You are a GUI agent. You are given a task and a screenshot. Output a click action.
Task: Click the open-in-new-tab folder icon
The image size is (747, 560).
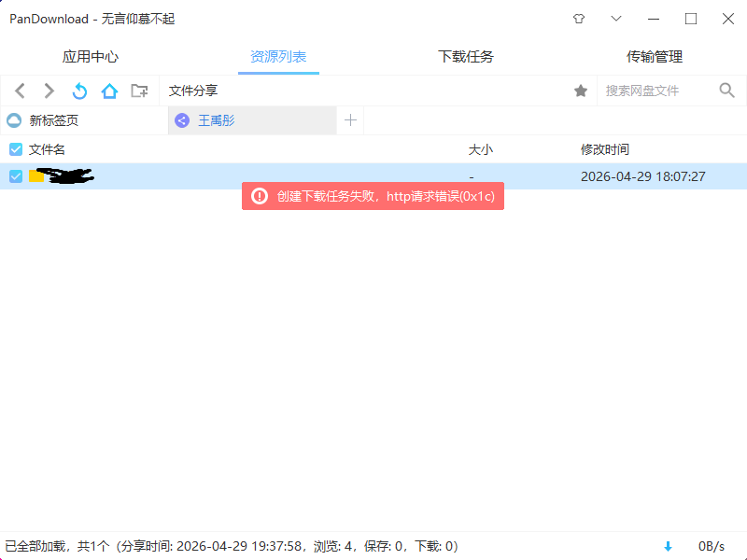pos(140,91)
